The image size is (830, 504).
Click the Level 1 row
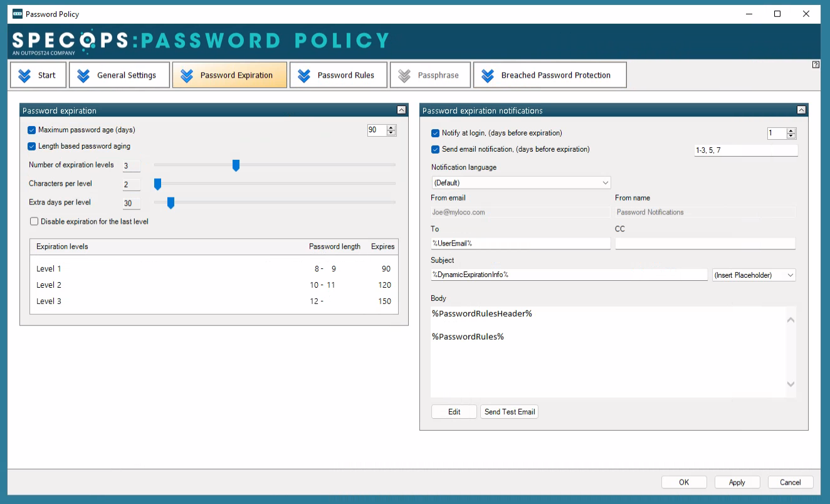click(x=214, y=269)
